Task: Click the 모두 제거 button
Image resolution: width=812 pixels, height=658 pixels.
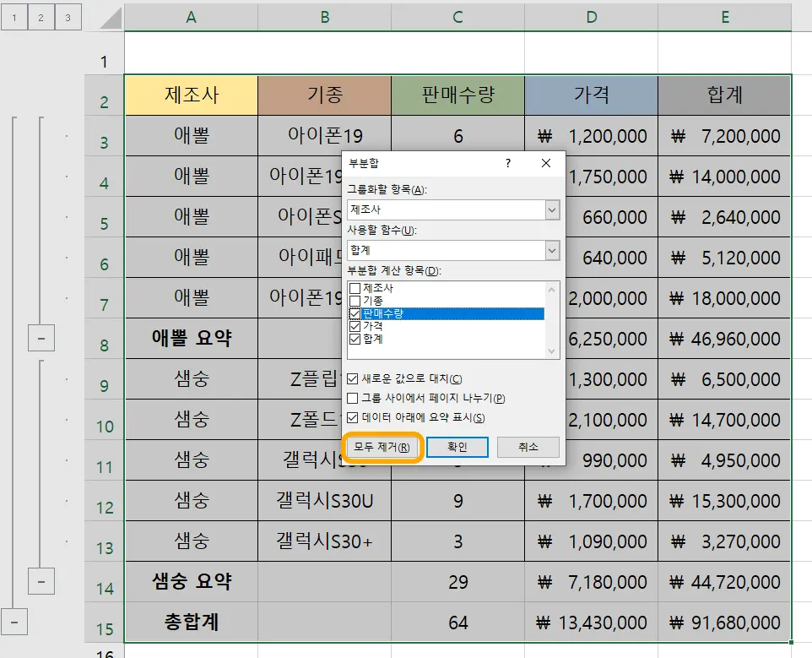Action: click(x=382, y=447)
